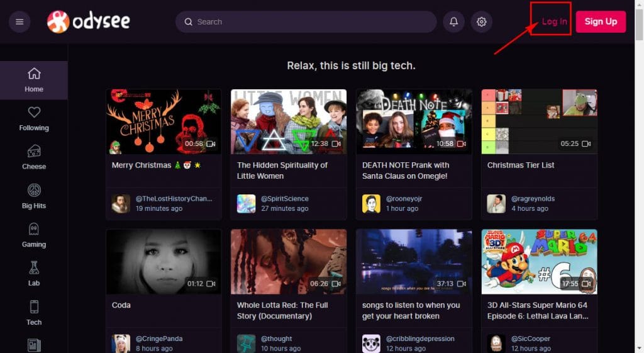Click title 'Whole Lotta Red: The Full Story'
This screenshot has width=644, height=353.
coord(282,311)
